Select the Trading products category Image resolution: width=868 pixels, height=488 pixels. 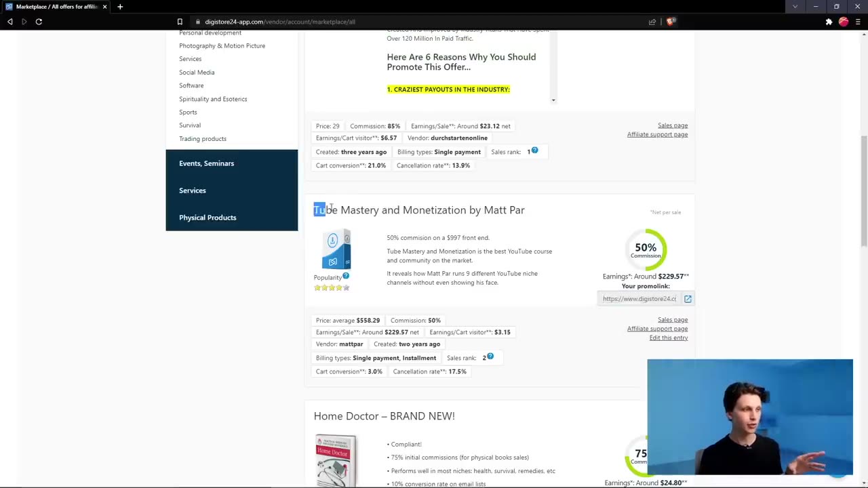pyautogui.click(x=203, y=138)
